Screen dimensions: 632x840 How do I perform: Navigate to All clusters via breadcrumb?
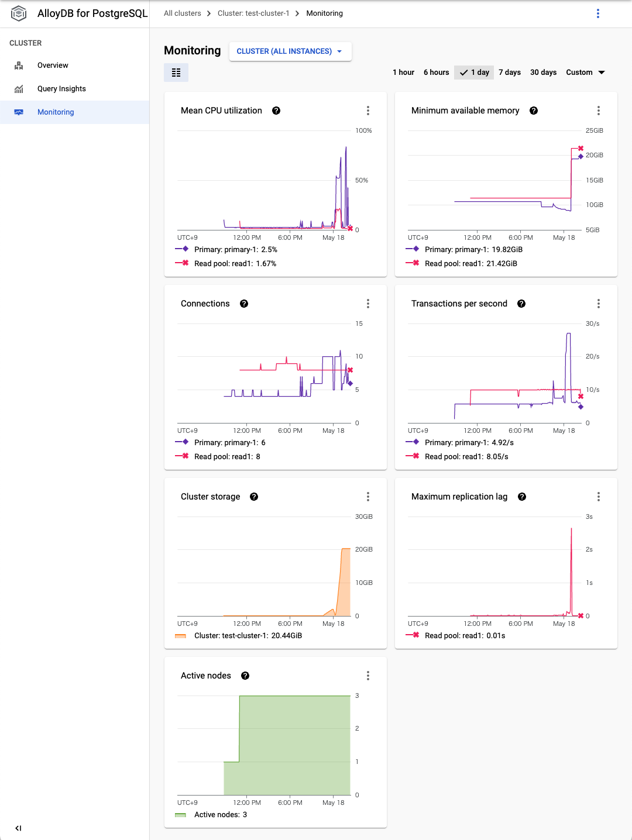click(x=181, y=13)
